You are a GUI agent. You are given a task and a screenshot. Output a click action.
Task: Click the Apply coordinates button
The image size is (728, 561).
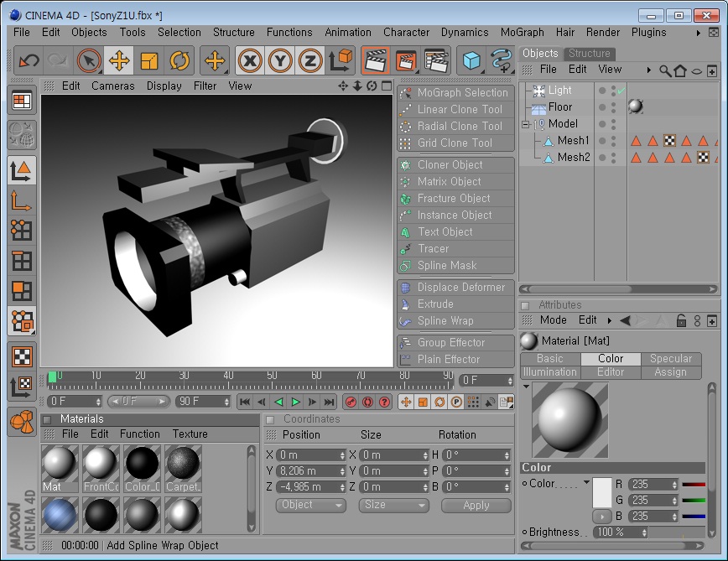pyautogui.click(x=476, y=506)
